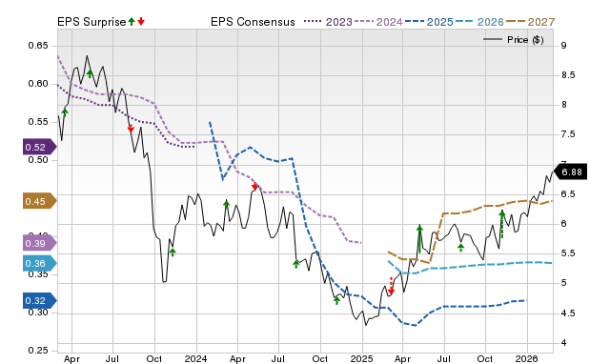Click the 2024 label on the time axis
Image resolution: width=610 pixels, height=364 pixels.
pyautogui.click(x=195, y=358)
